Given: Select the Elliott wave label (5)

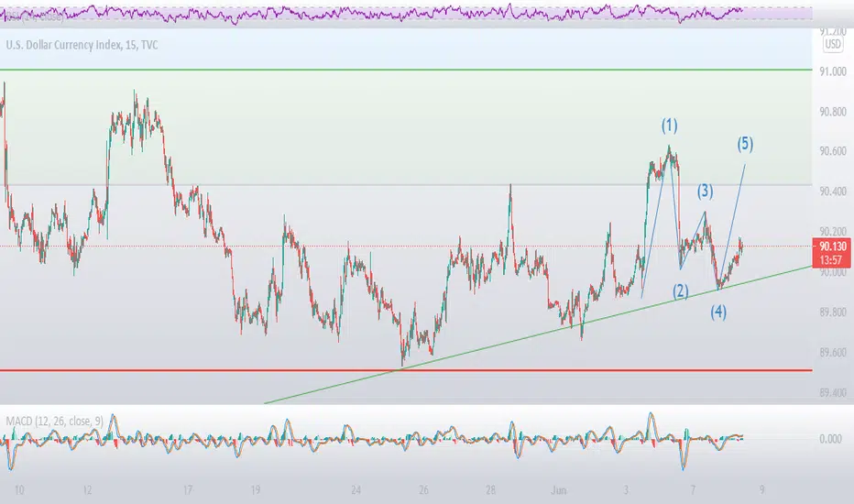Looking at the screenshot, I should pos(745,144).
